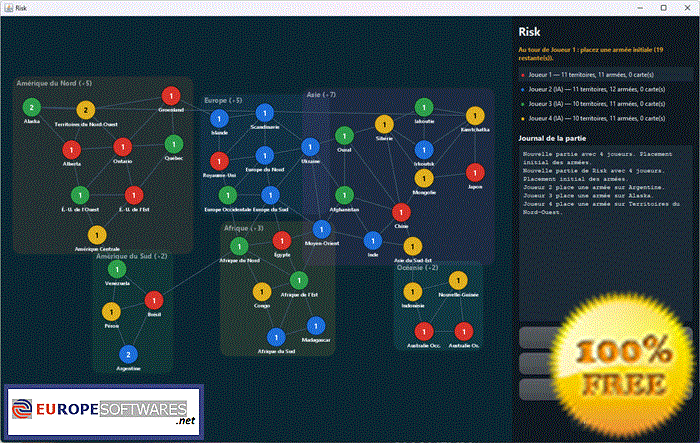Place an army on É.-U. de l'Est
Viewport: 700px width, 443px height.
coord(134,195)
